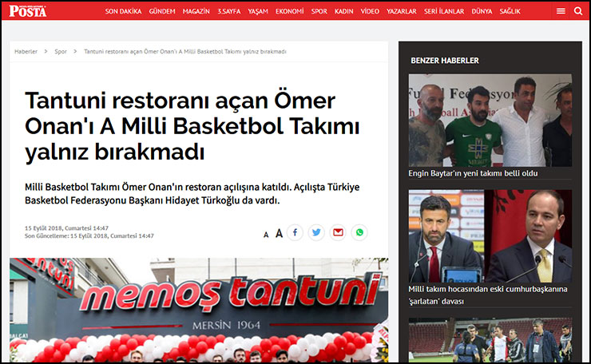Screen dimensions: 591x364
Task: Share article on Facebook
Action: point(295,232)
